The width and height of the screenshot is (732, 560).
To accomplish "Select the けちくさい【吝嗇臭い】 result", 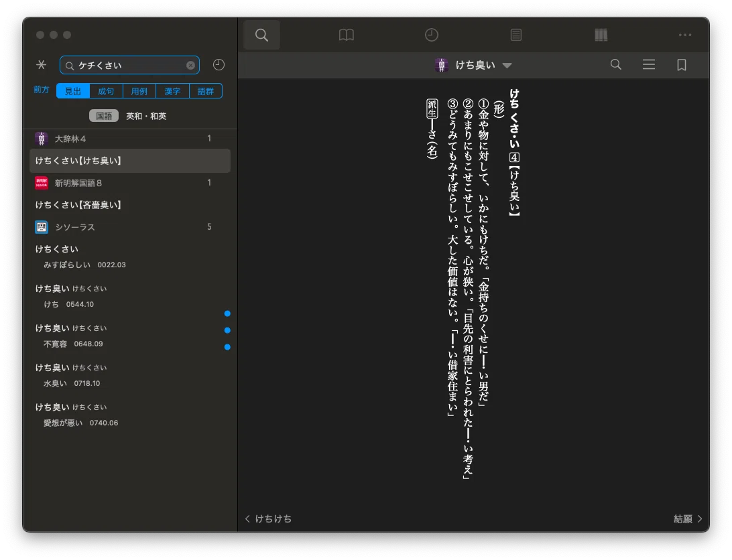I will (x=130, y=205).
